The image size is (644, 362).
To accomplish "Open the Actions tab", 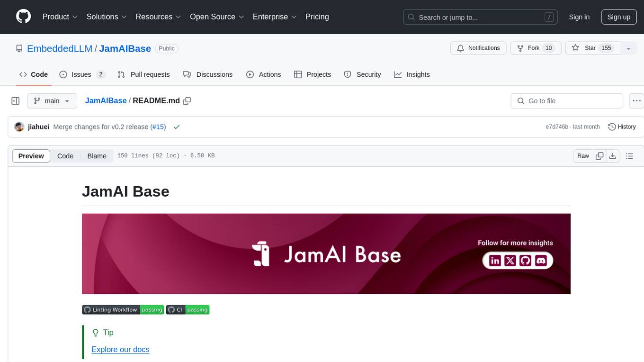I will pyautogui.click(x=264, y=74).
